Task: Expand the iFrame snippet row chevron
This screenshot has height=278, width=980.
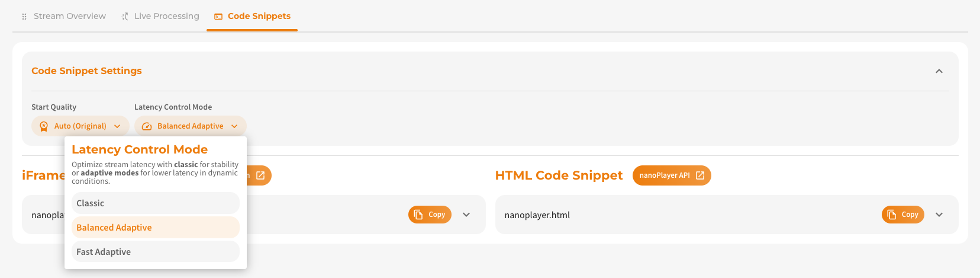Action: point(466,215)
